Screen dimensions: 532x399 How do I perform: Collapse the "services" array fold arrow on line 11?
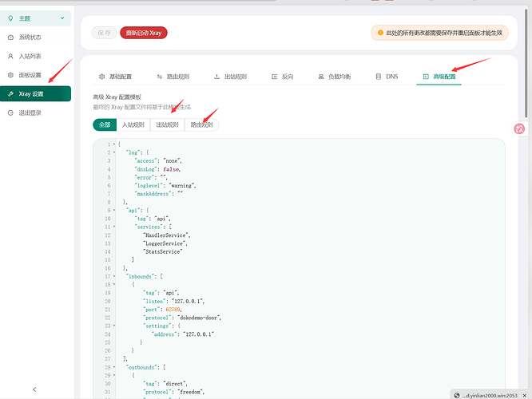click(114, 227)
